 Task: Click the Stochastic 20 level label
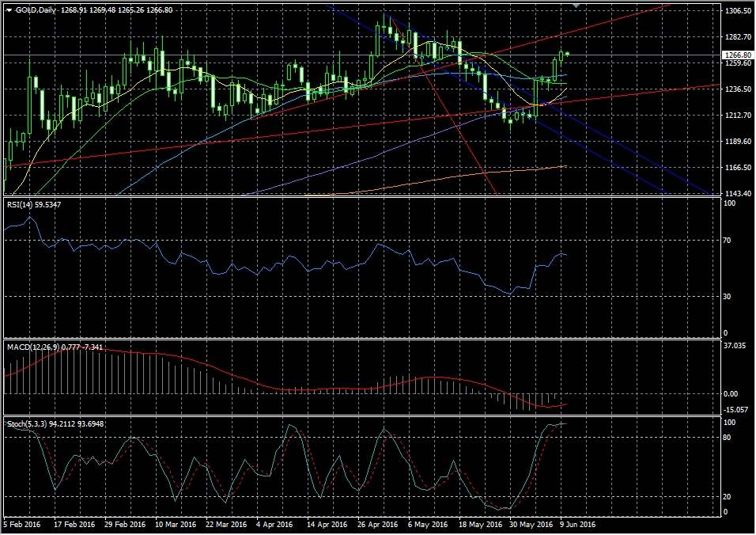(728, 497)
